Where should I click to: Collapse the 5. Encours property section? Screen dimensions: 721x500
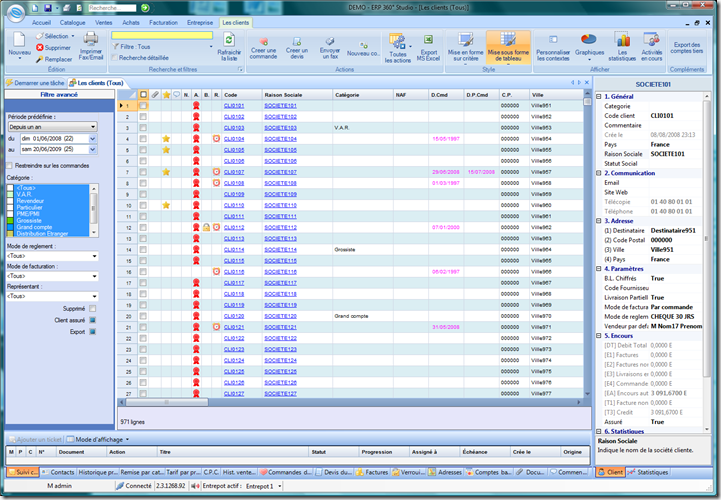(599, 336)
